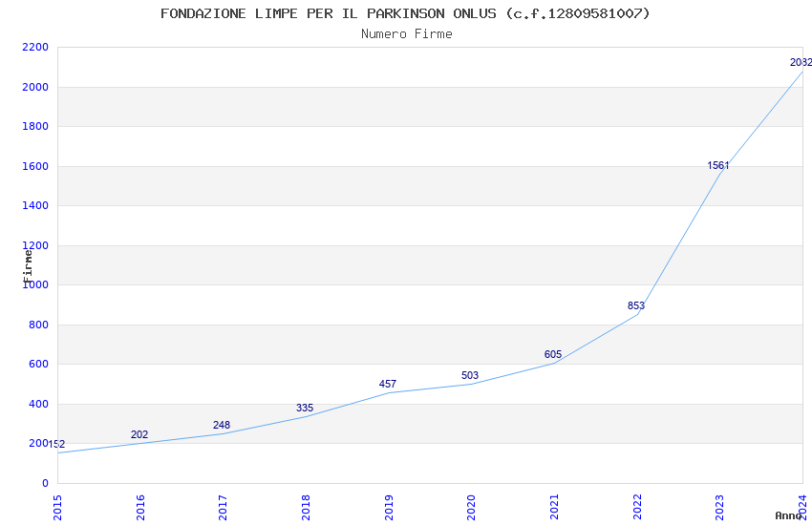Click the y-axis value 1400
This screenshot has width=812, height=525.
click(x=35, y=205)
